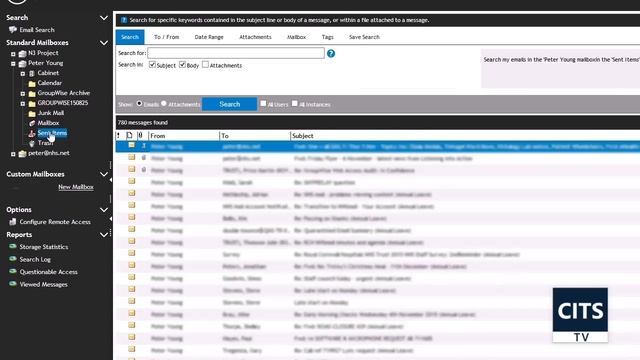Expand the peter@nhs.net tree node

(13, 154)
